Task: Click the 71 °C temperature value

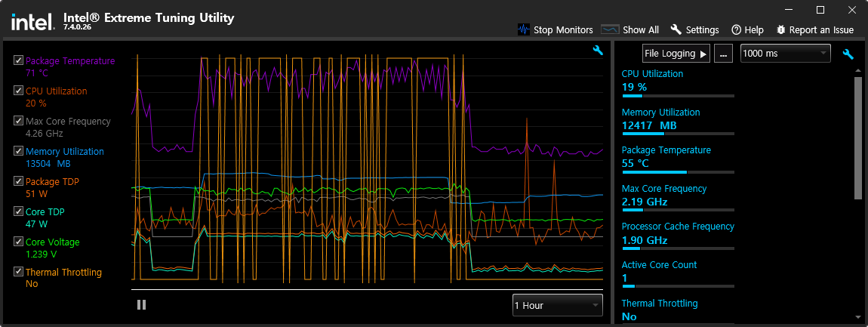Action: pos(38,73)
